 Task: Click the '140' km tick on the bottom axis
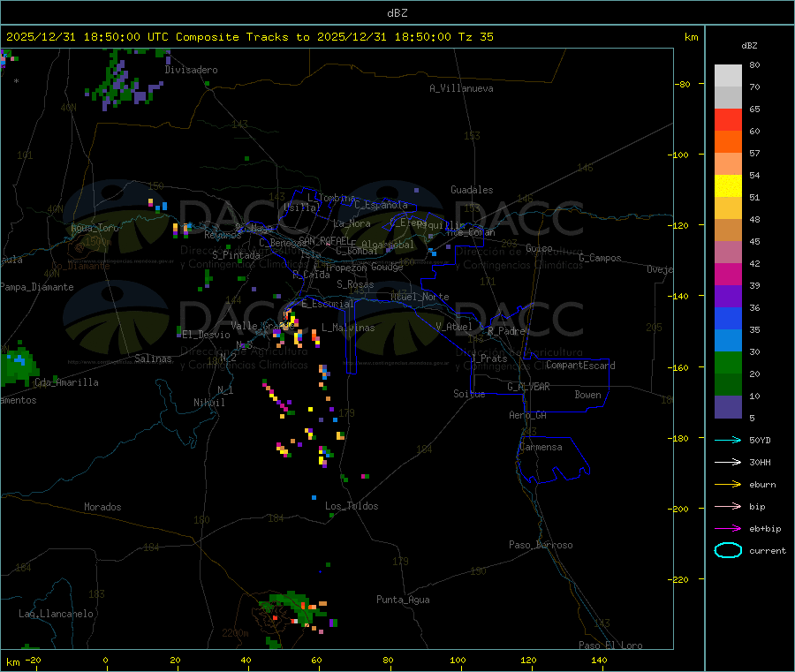click(x=599, y=660)
